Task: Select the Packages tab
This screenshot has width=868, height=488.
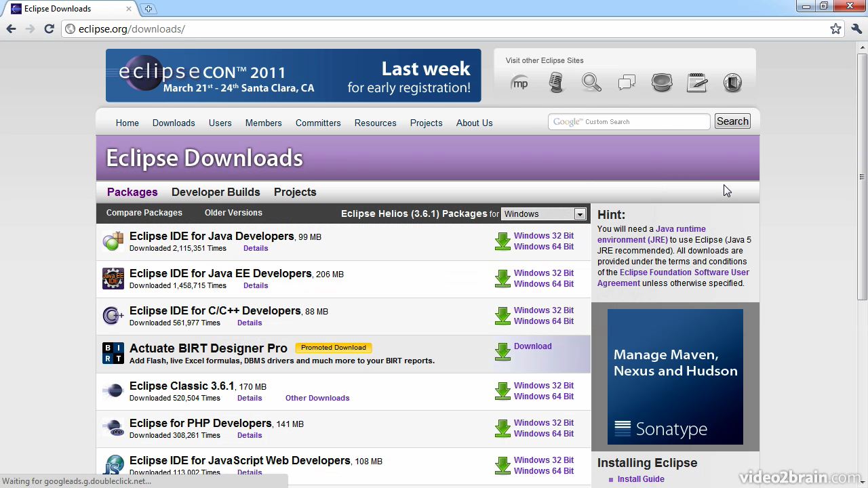Action: click(132, 192)
